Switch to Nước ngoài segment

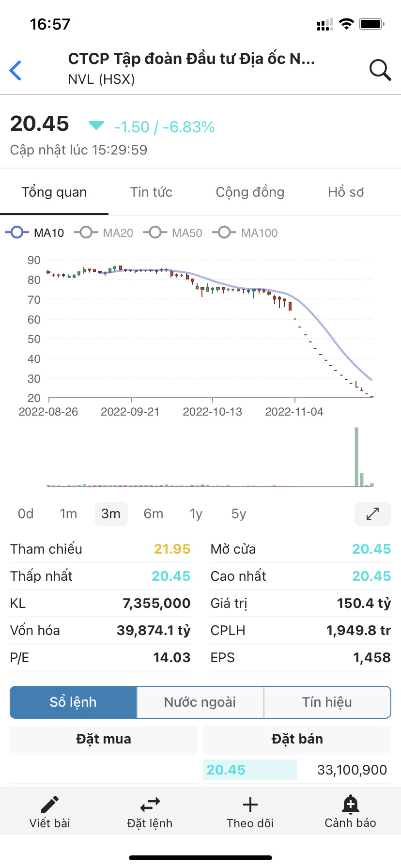pyautogui.click(x=200, y=702)
